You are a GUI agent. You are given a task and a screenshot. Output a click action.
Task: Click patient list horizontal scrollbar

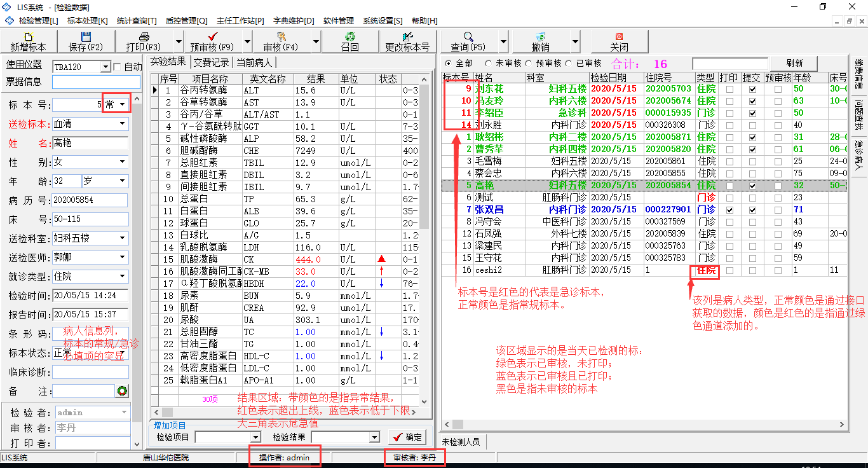(645, 425)
